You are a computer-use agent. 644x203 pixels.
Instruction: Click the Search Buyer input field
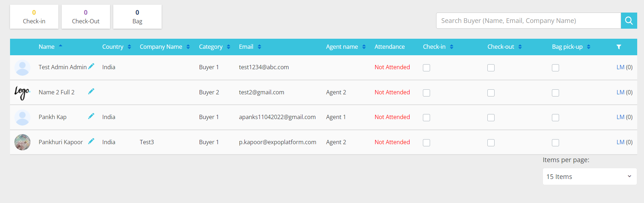coord(529,20)
